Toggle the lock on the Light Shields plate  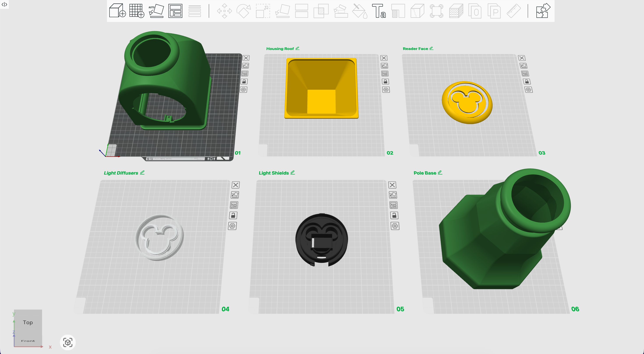394,215
